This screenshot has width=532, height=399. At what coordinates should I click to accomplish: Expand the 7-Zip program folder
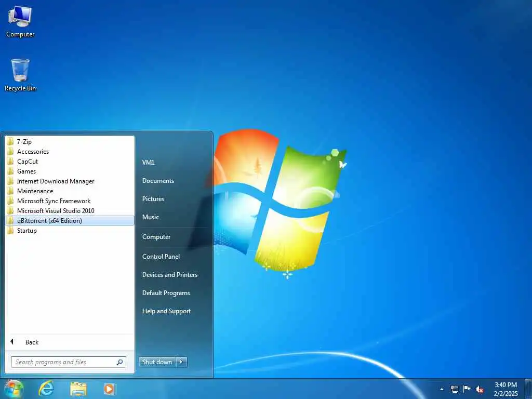click(x=70, y=142)
